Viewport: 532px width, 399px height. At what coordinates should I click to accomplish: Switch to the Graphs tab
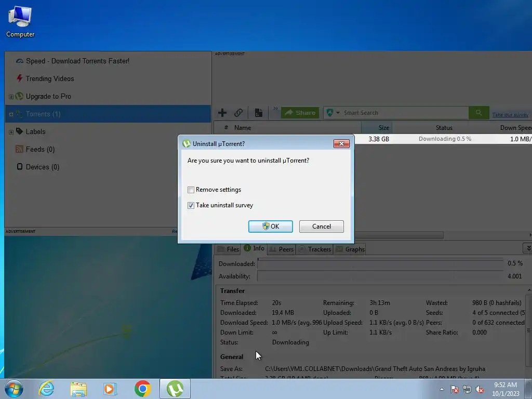[350, 249]
